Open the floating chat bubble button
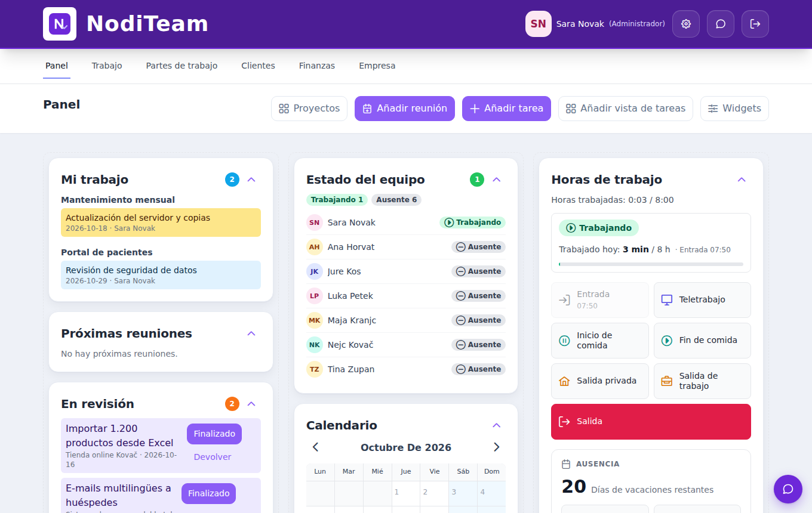This screenshot has width=812, height=513. pyautogui.click(x=788, y=489)
